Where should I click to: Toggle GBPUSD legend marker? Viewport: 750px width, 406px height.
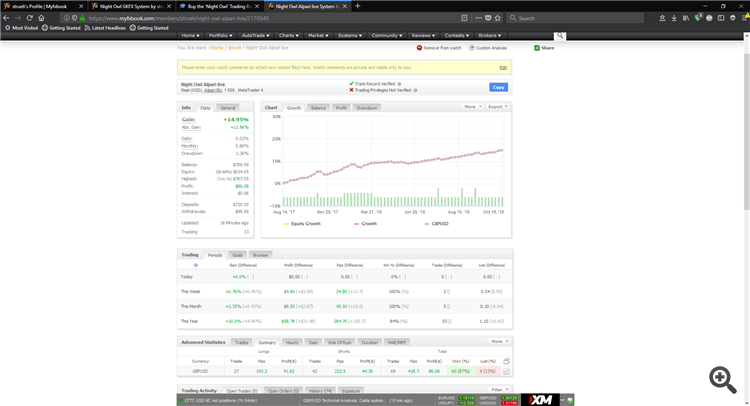(x=427, y=224)
